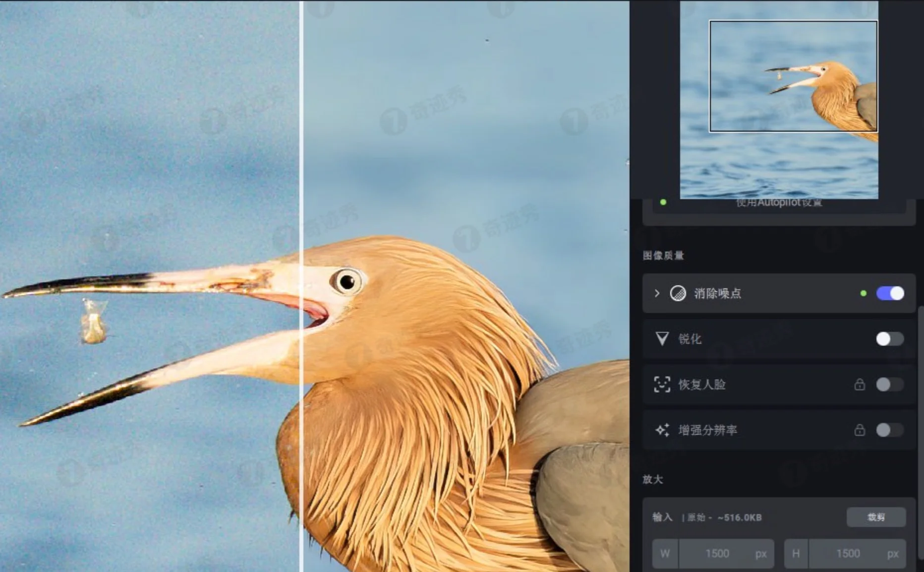Click the green dot beside the Autopilot button
924x572 pixels.
(x=664, y=201)
